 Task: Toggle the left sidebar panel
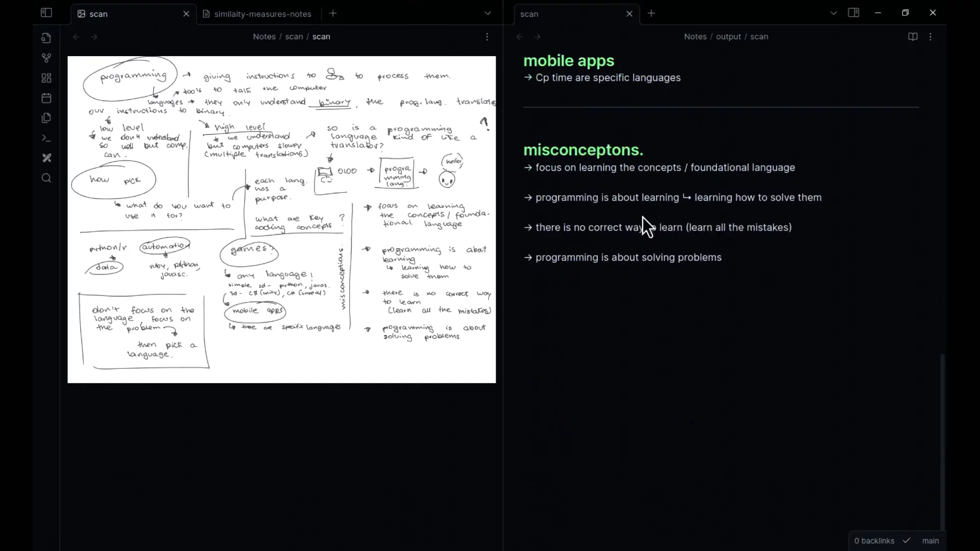pos(46,13)
